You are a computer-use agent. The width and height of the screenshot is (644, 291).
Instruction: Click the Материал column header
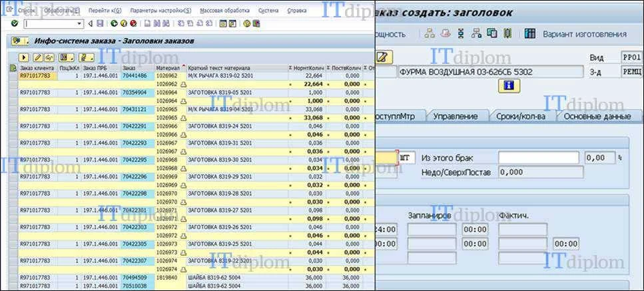click(170, 68)
